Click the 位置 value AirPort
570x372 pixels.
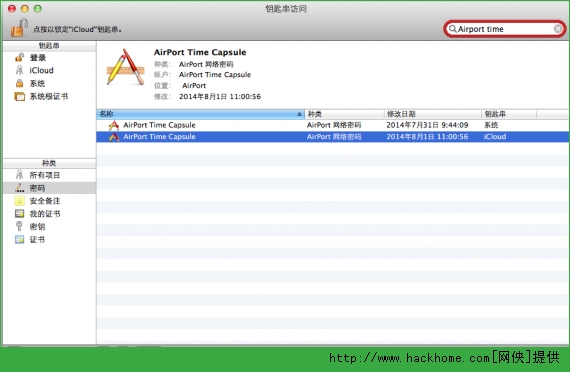click(x=194, y=85)
